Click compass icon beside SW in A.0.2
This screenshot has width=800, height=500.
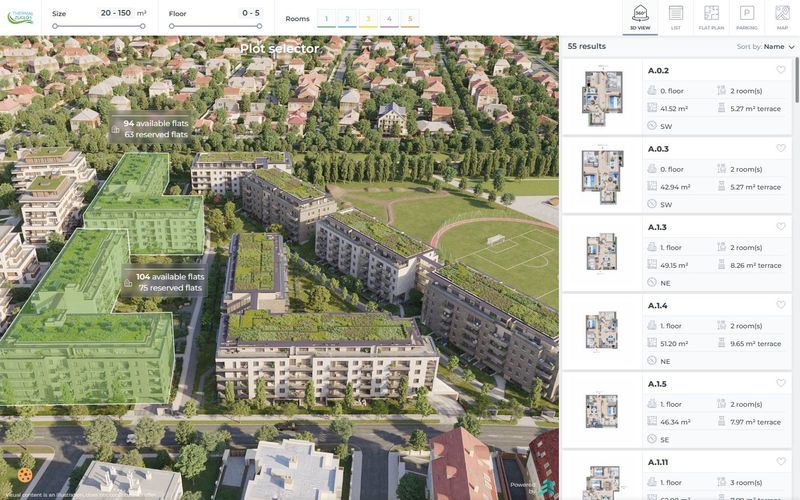pos(652,126)
